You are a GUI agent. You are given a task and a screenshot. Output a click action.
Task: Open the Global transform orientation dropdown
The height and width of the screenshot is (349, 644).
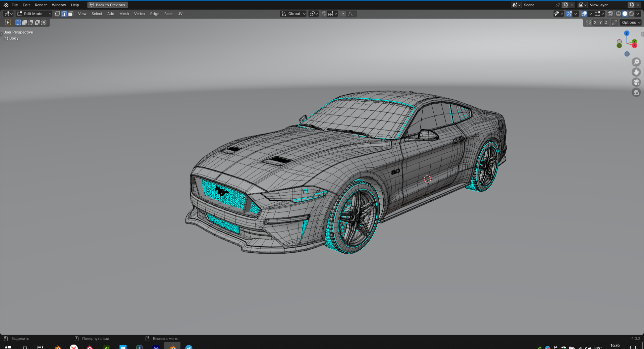(293, 14)
